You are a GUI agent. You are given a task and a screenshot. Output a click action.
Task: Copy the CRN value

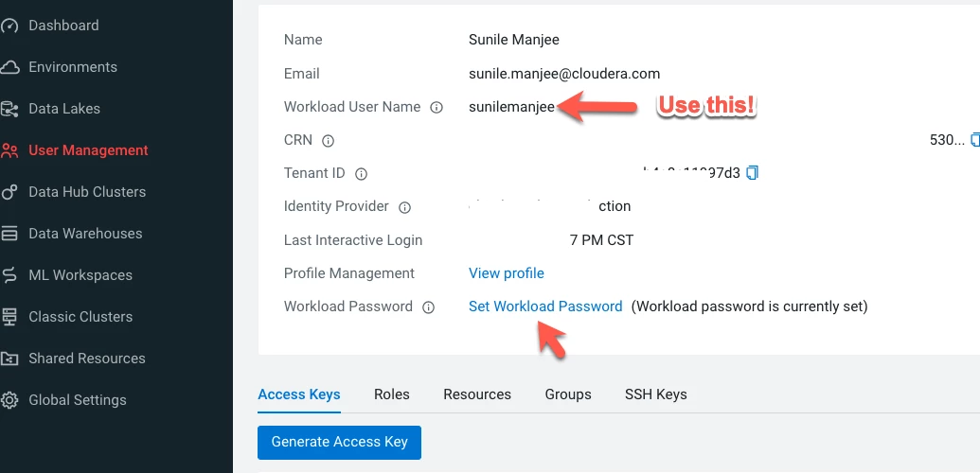pyautogui.click(x=975, y=139)
